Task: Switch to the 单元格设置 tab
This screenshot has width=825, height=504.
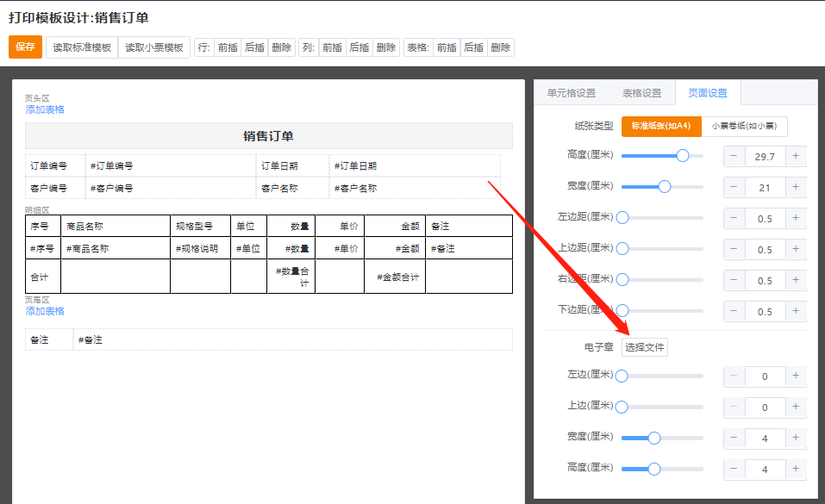Action: coord(572,93)
